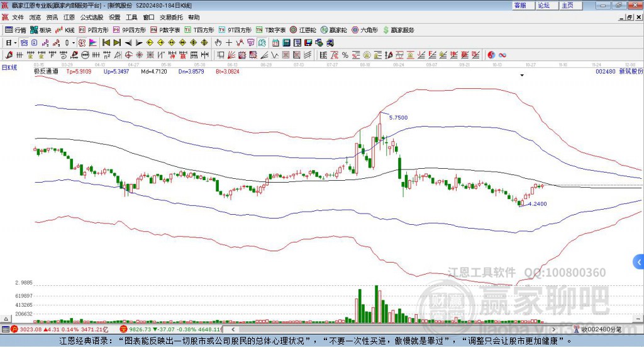
Task: Expand the candlestick style dropdown arrow
Action: (x=73, y=43)
